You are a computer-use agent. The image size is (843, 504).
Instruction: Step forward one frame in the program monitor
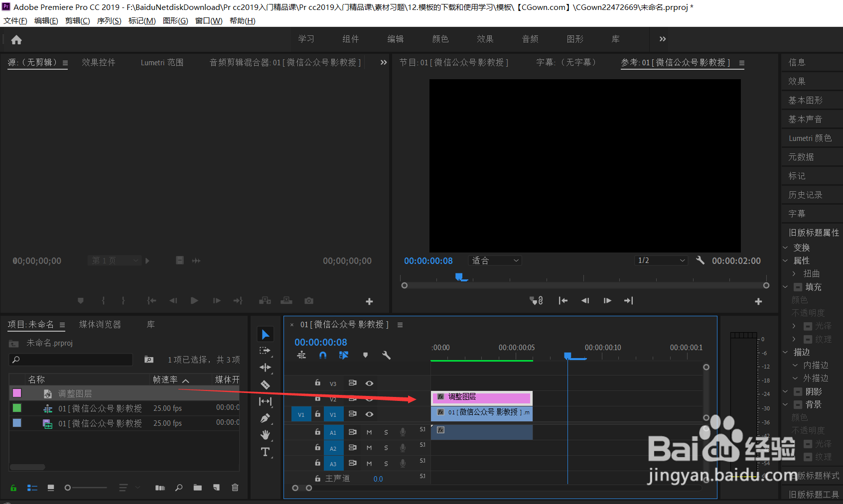(x=607, y=300)
